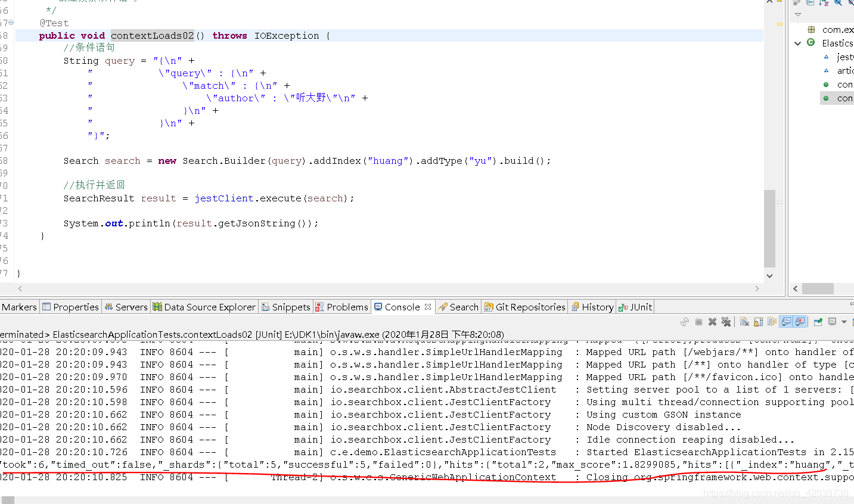The width and height of the screenshot is (854, 504).
Task: Click the editor horizontal scroll-right arrow
Action: (x=757, y=288)
